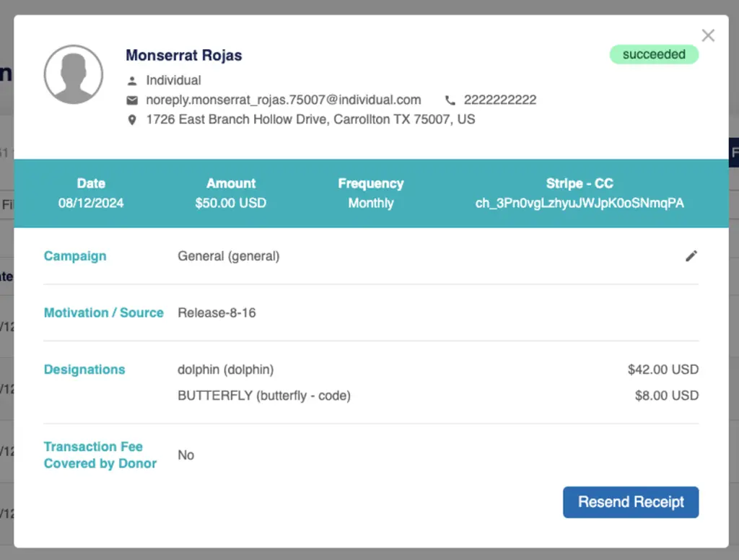Image resolution: width=739 pixels, height=560 pixels.
Task: Click the 08/12/2024 date value
Action: [91, 204]
